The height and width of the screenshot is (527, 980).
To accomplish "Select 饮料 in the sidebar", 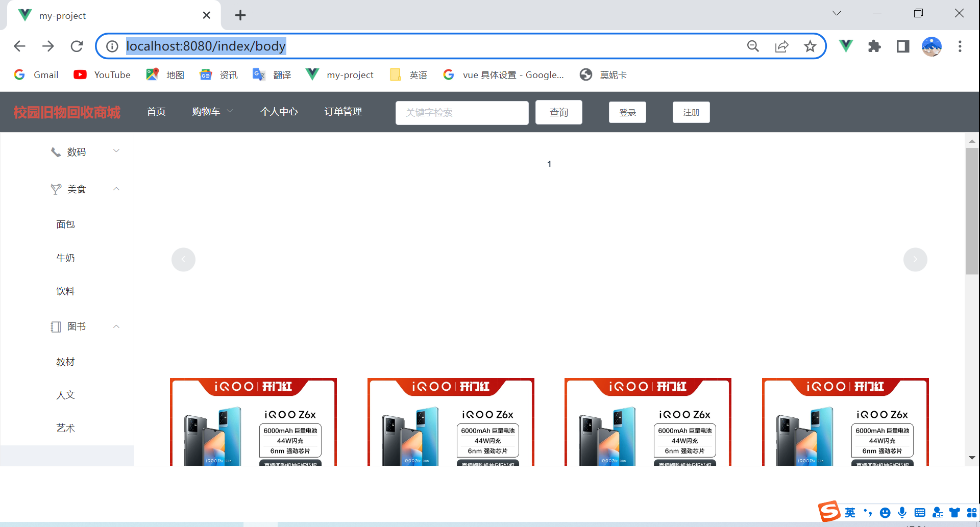I will [65, 291].
